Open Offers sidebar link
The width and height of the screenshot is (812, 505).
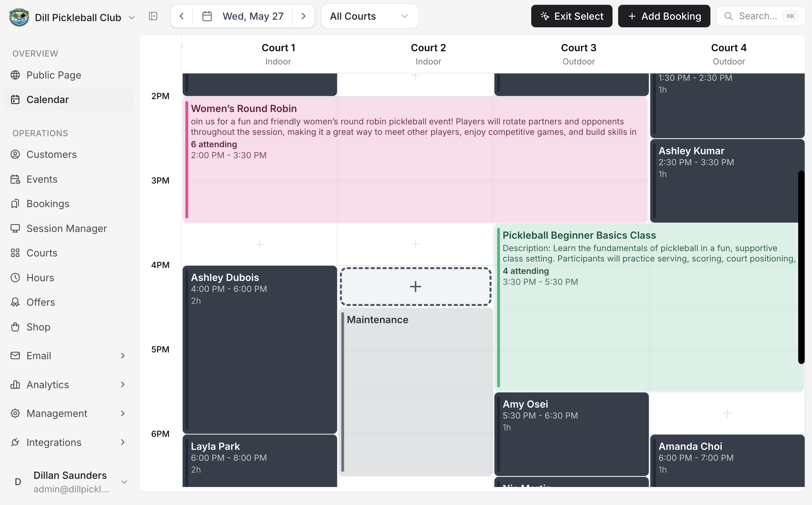tap(69, 302)
